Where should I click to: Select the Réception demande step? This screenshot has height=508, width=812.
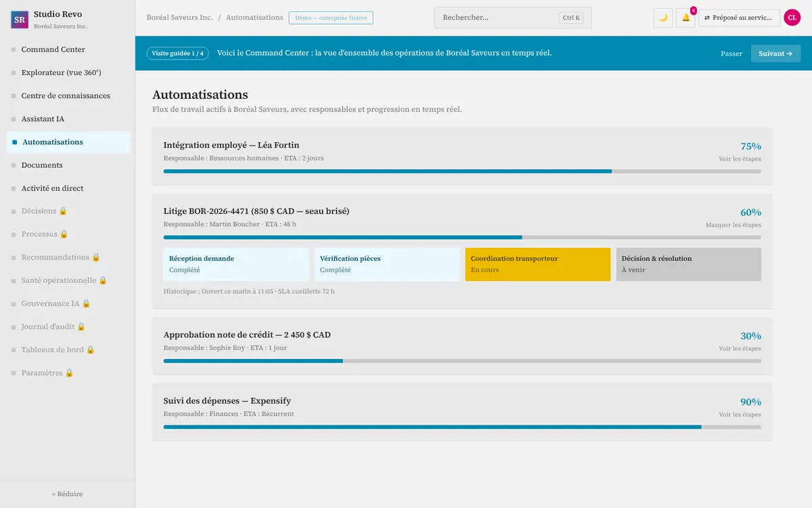point(236,264)
